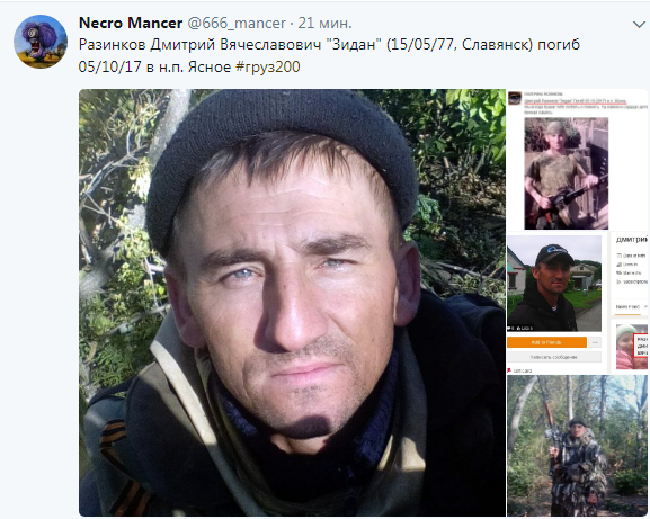
Task: Open the tweet options chevron menu
Action: (639, 24)
